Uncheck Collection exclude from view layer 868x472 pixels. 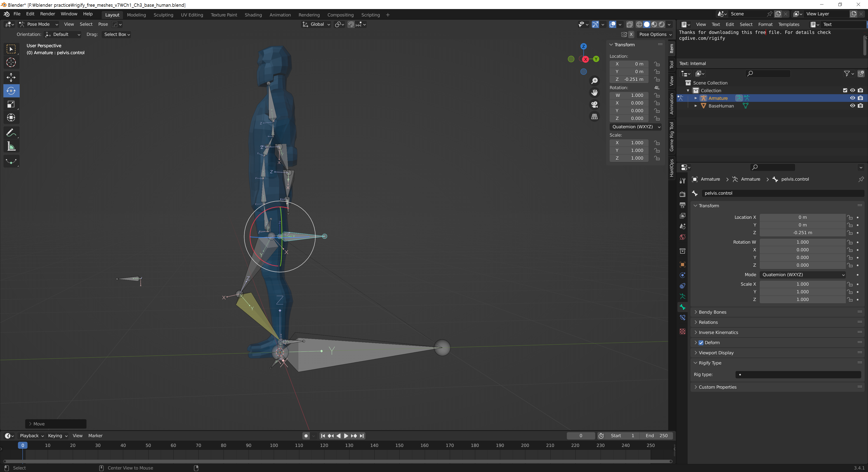(845, 90)
